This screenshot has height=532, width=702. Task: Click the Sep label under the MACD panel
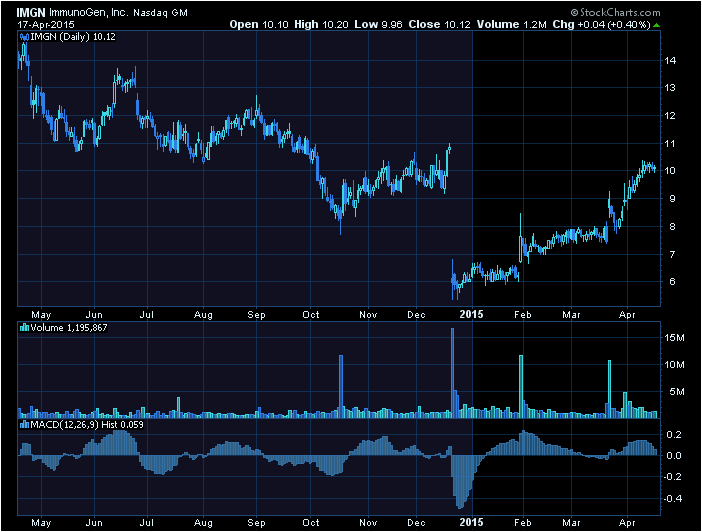click(257, 523)
